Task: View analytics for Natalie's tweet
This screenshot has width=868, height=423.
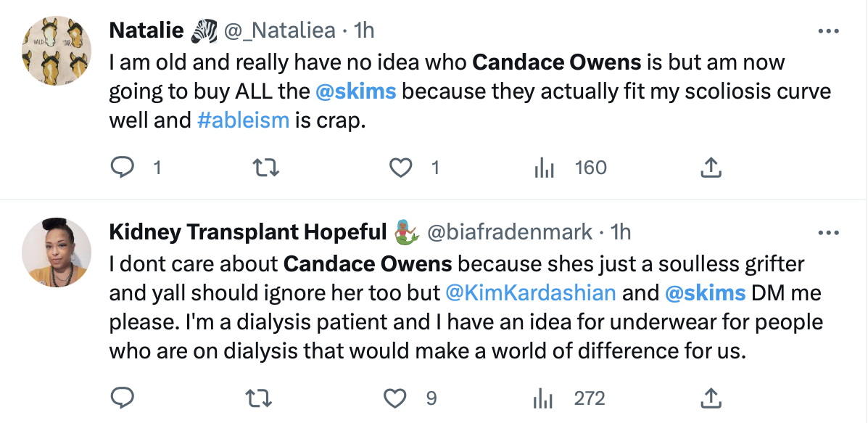Action: [543, 168]
